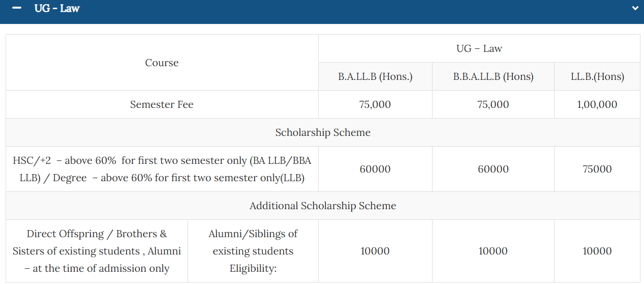The height and width of the screenshot is (284, 644).
Task: Click the HSC/+2 above 60% eligibility text
Action: tap(162, 169)
